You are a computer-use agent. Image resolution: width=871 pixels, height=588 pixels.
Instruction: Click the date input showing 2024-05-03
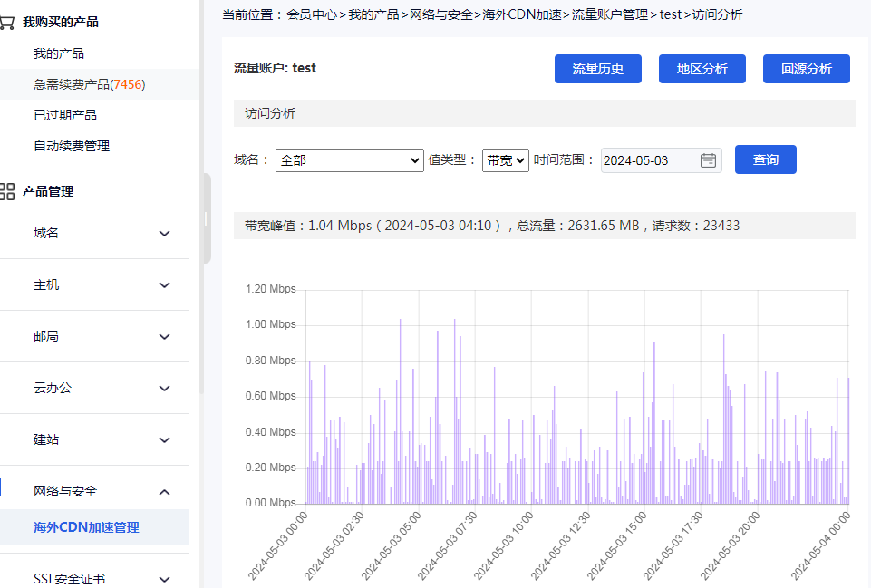648,160
